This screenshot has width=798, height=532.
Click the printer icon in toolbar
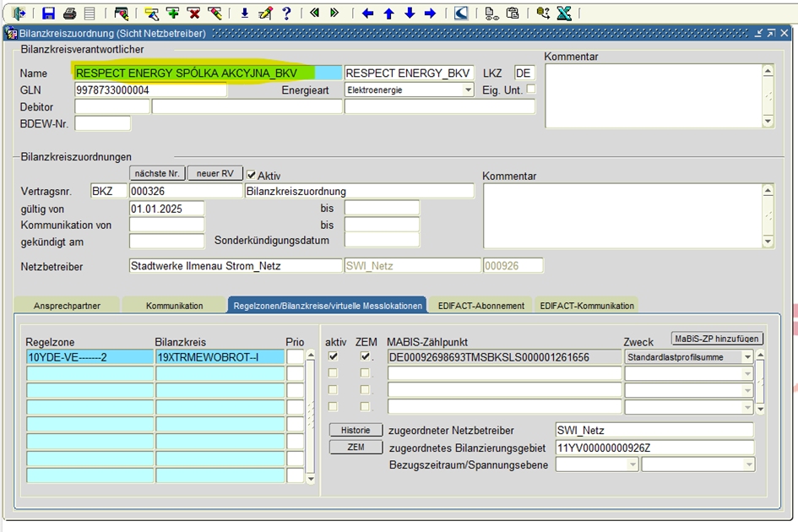[70, 13]
